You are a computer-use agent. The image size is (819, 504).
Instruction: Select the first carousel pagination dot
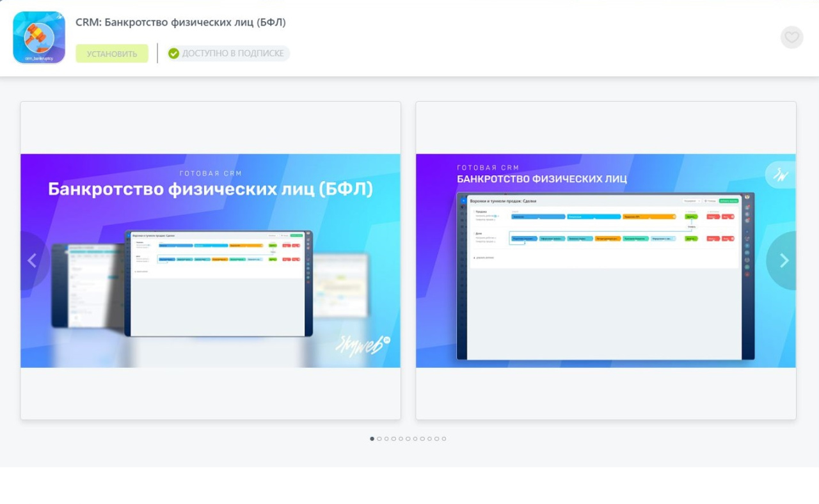coord(372,439)
